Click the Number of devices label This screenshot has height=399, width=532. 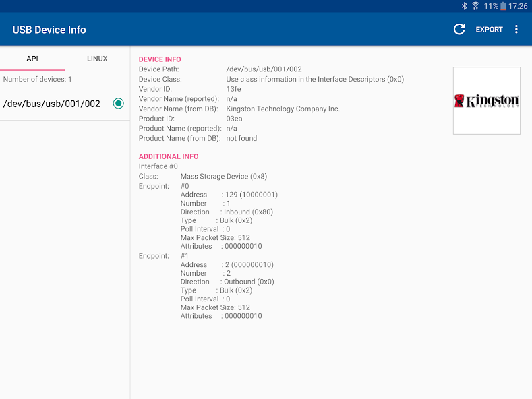point(38,80)
